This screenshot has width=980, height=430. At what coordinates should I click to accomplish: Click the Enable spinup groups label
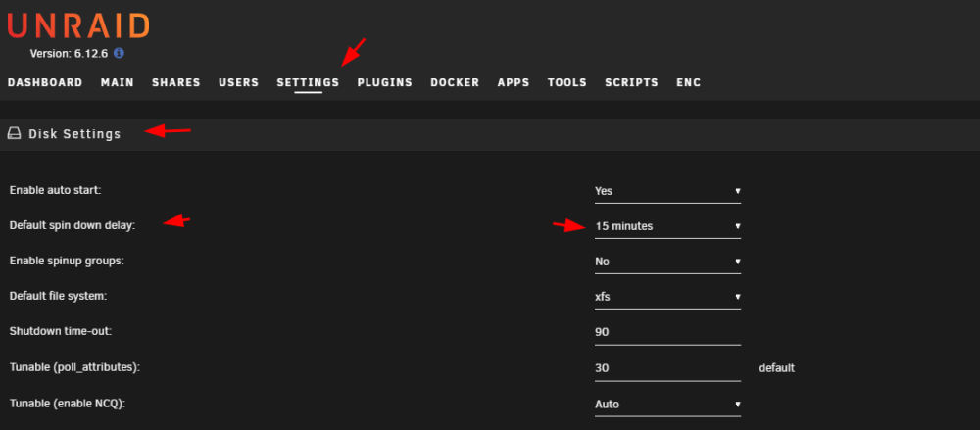tap(67, 261)
